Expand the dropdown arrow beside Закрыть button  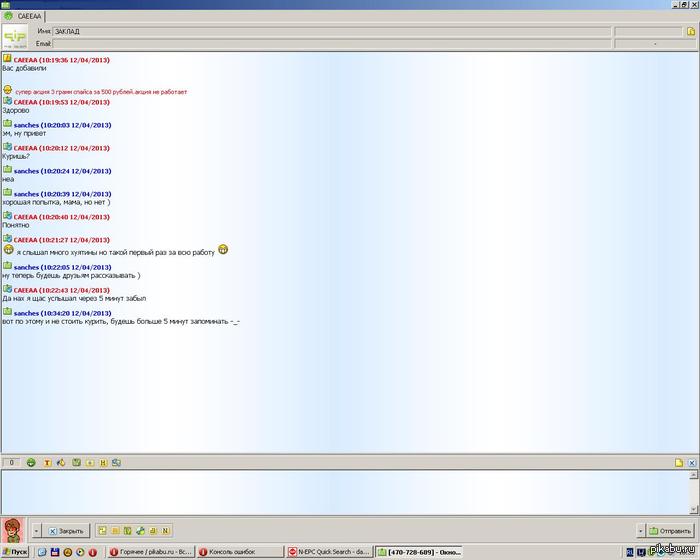[x=37, y=530]
